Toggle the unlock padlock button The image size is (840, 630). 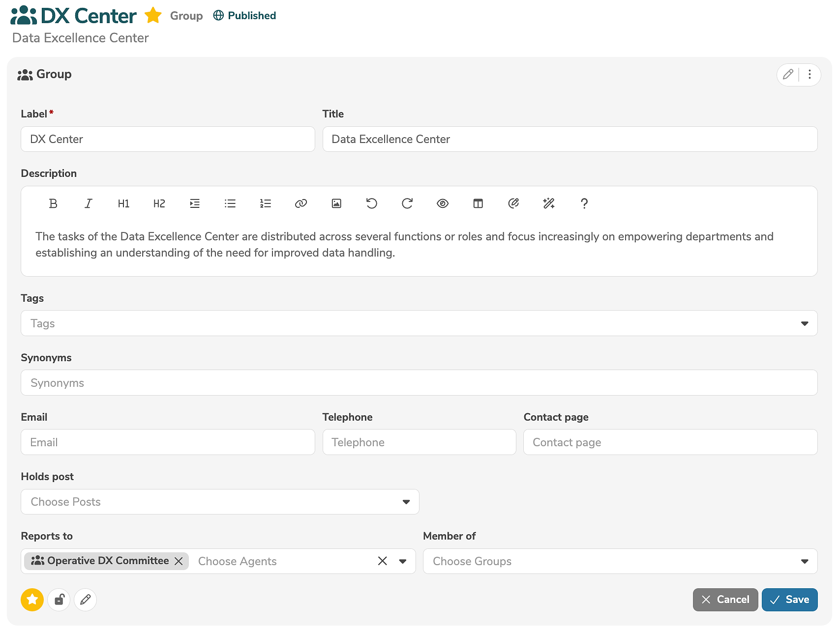(59, 600)
